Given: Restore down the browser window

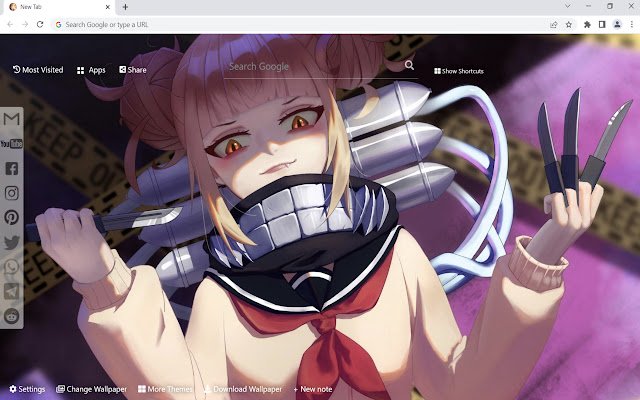Looking at the screenshot, I should pos(610,6).
